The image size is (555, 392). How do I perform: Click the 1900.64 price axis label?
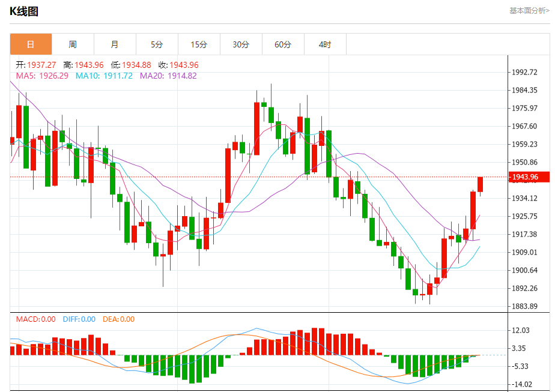pos(524,270)
